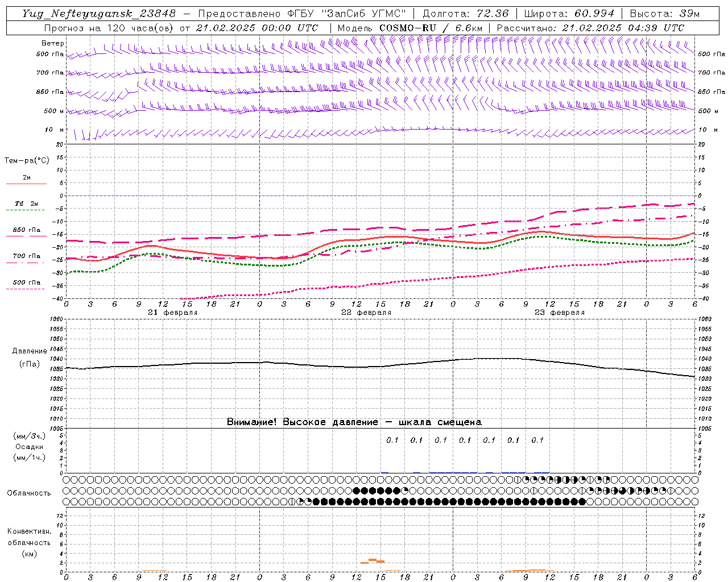
Task: Click the Долгота: 72.36 header field
Action: click(x=465, y=14)
